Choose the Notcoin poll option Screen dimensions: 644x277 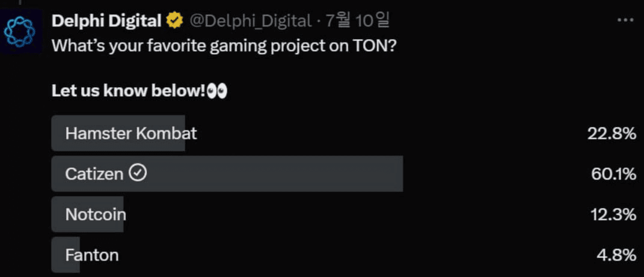coord(96,215)
